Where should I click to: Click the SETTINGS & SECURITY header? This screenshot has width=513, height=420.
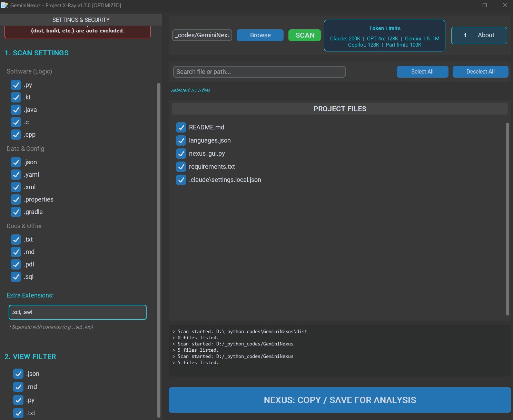click(81, 20)
